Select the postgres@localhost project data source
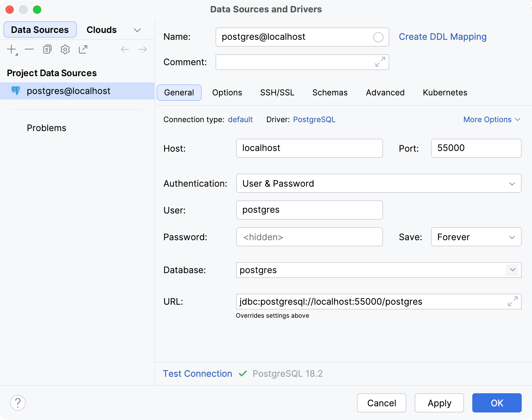532x420 pixels. tap(69, 91)
